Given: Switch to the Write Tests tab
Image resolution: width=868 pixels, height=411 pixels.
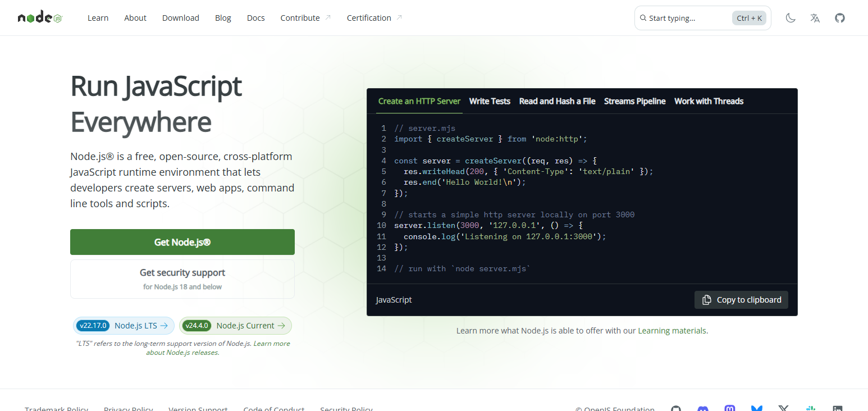Looking at the screenshot, I should coord(490,101).
